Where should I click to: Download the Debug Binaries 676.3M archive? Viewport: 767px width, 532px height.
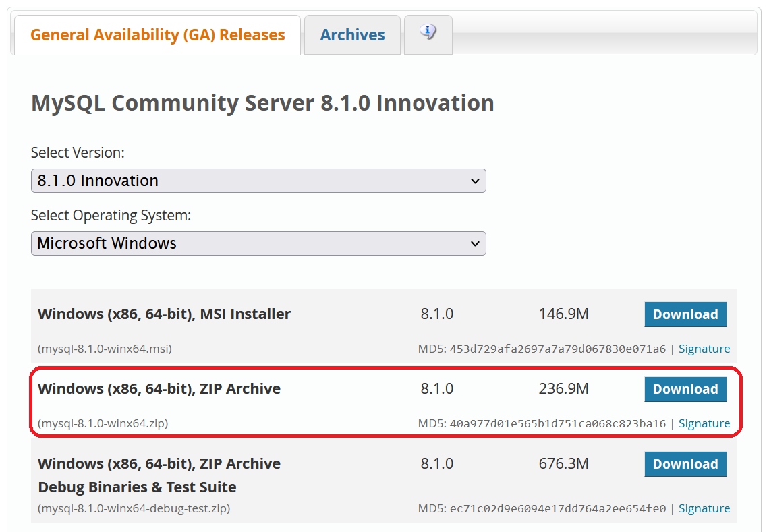[x=685, y=463]
